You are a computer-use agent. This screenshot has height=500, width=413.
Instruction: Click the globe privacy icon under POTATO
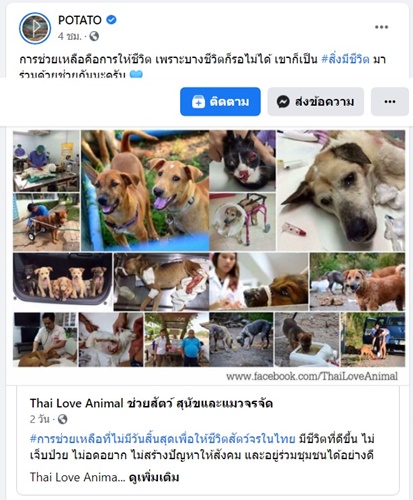94,36
